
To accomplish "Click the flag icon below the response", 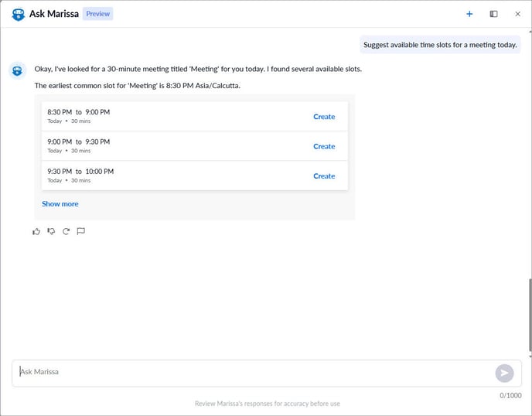I will (x=81, y=231).
